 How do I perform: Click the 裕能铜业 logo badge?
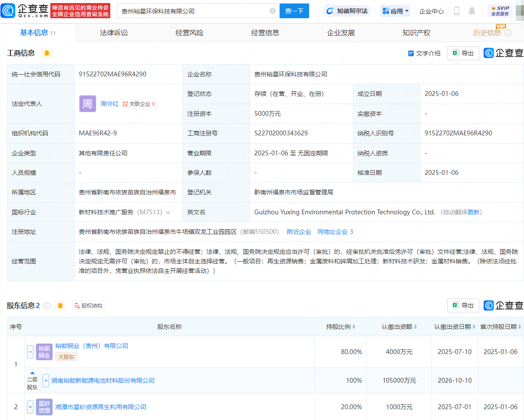tap(44, 352)
